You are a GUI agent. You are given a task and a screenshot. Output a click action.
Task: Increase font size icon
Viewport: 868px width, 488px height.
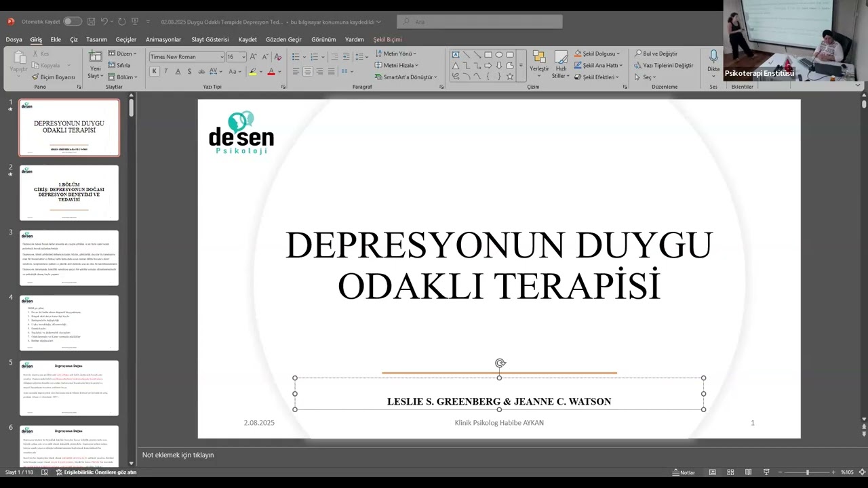(x=254, y=57)
